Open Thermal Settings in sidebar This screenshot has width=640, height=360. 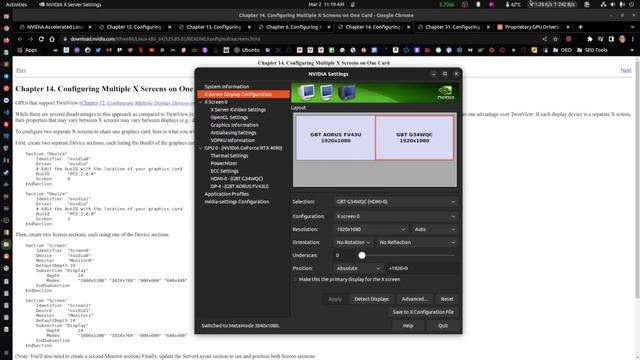229,156
